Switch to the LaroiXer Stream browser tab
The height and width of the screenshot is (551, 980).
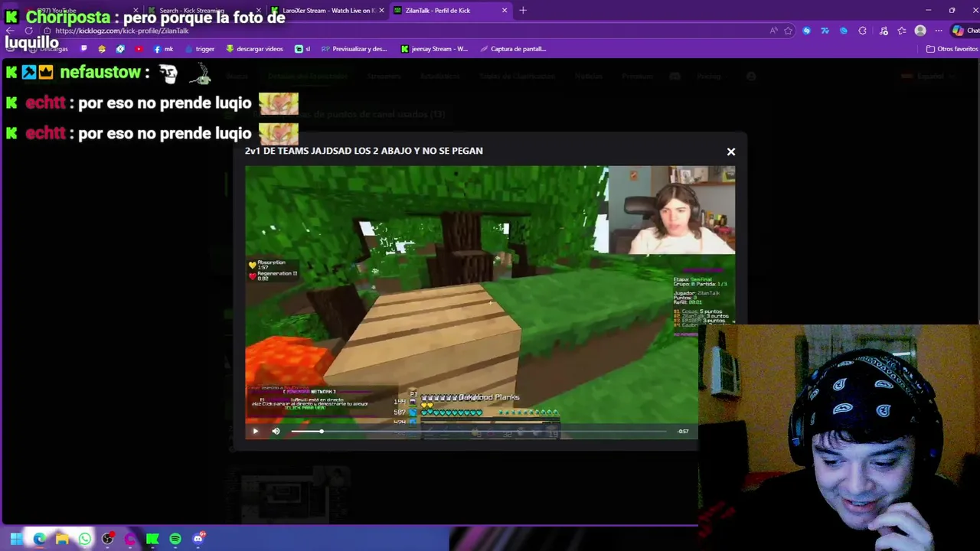pyautogui.click(x=328, y=11)
